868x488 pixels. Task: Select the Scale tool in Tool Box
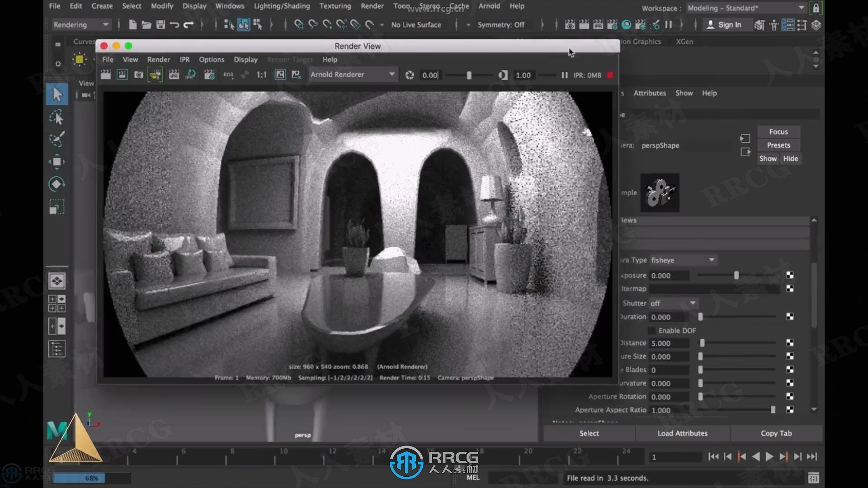tap(57, 207)
